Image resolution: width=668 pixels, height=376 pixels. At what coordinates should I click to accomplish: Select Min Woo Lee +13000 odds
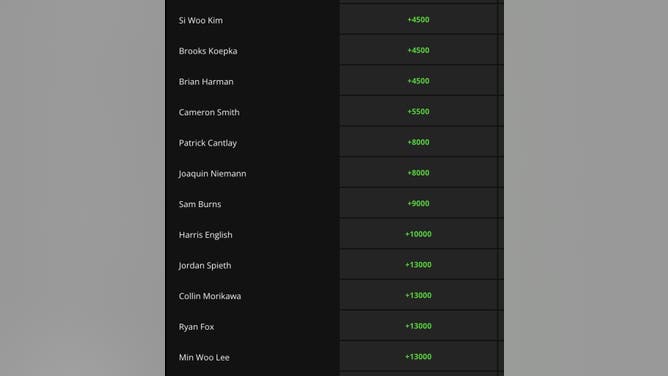pos(418,357)
